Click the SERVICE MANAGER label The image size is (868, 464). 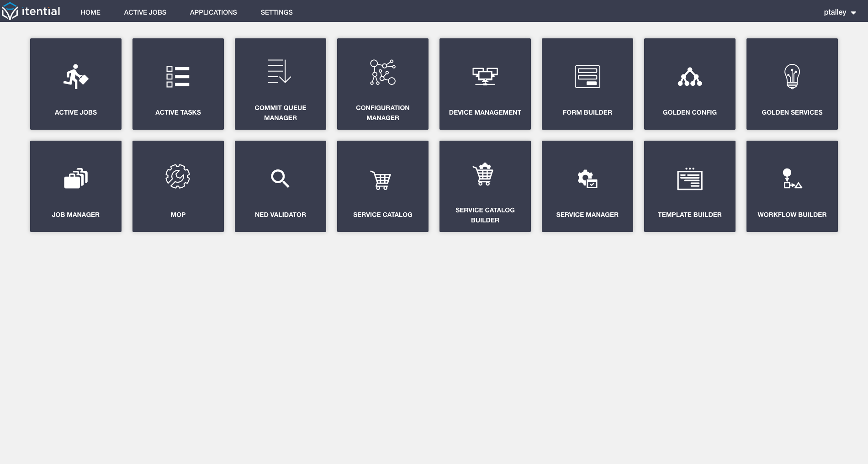pos(587,215)
